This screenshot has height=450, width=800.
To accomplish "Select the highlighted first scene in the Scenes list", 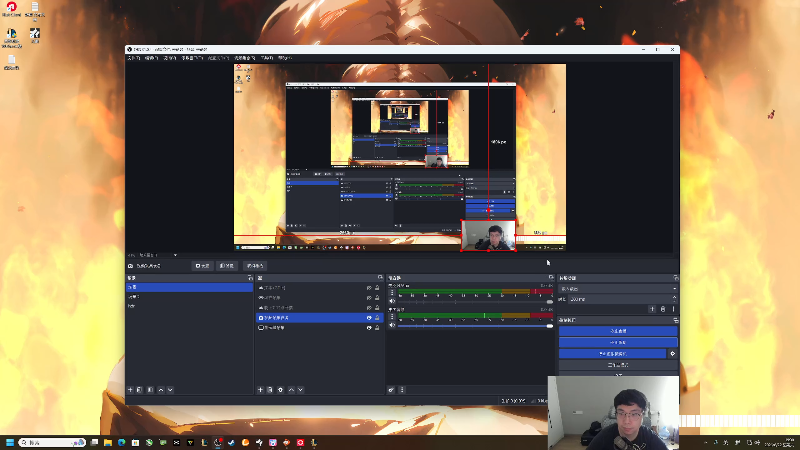I will coord(189,288).
